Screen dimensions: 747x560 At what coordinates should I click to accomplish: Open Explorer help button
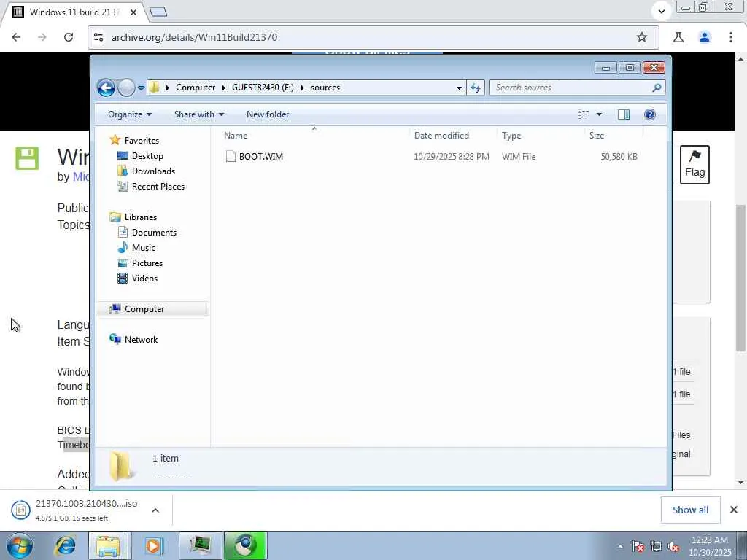[650, 114]
